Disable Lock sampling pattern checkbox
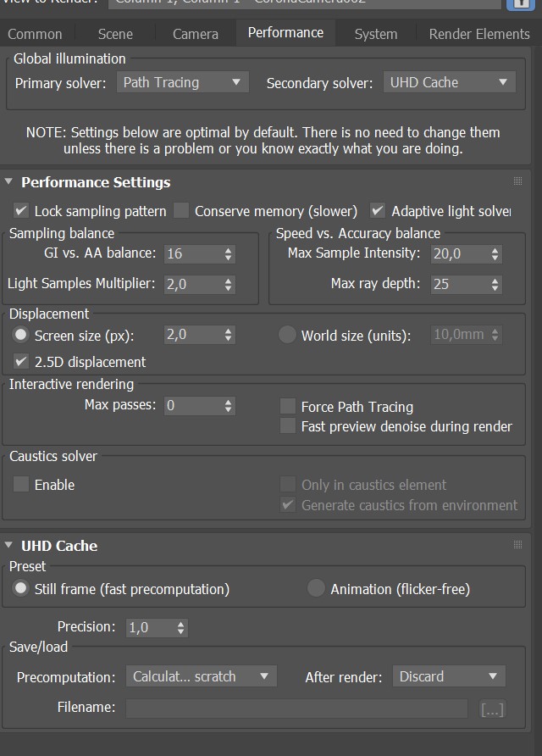 [x=20, y=211]
